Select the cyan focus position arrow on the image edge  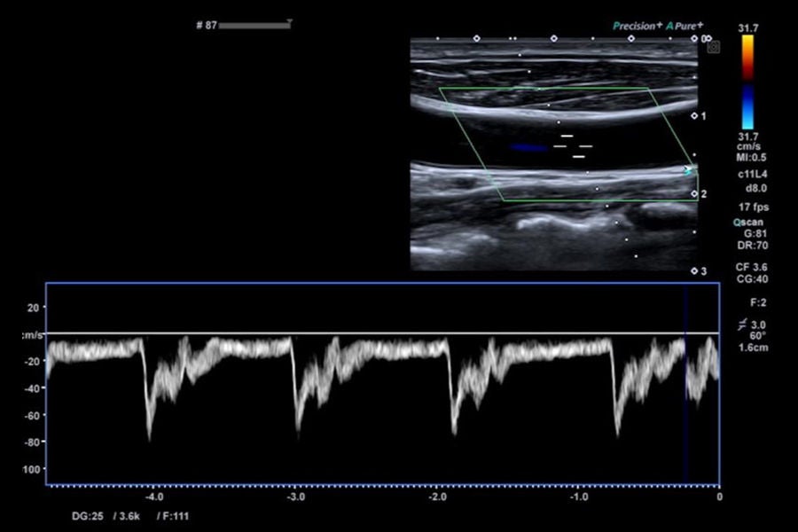point(687,170)
